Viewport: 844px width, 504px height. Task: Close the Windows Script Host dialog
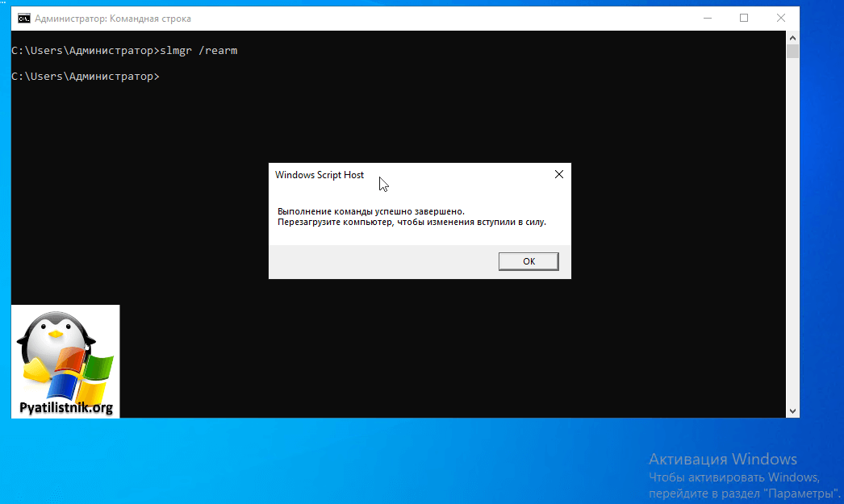pyautogui.click(x=558, y=174)
